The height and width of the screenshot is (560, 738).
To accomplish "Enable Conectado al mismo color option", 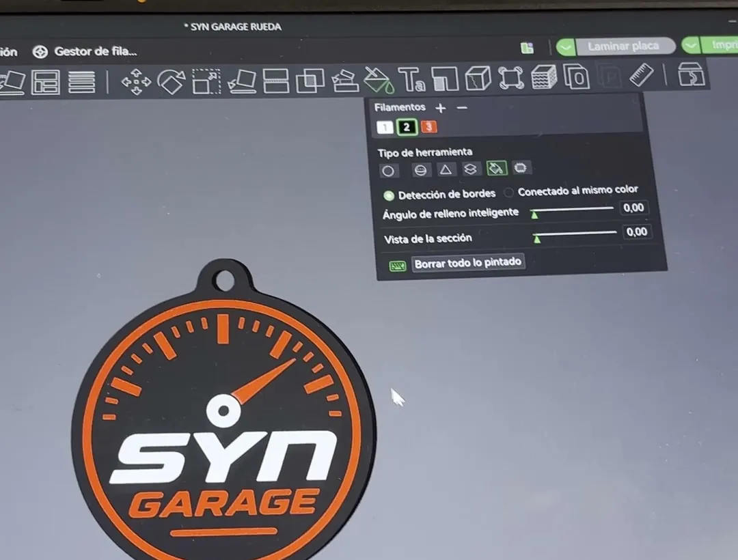I will click(508, 193).
